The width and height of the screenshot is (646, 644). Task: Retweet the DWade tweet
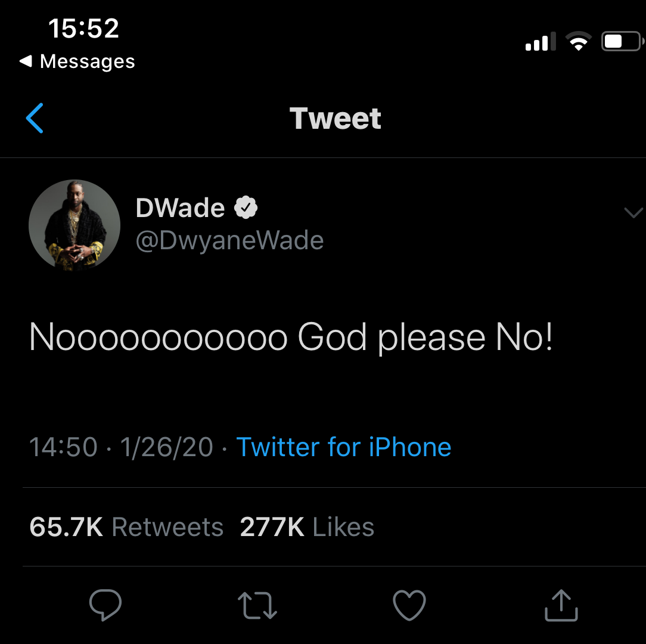click(x=257, y=605)
